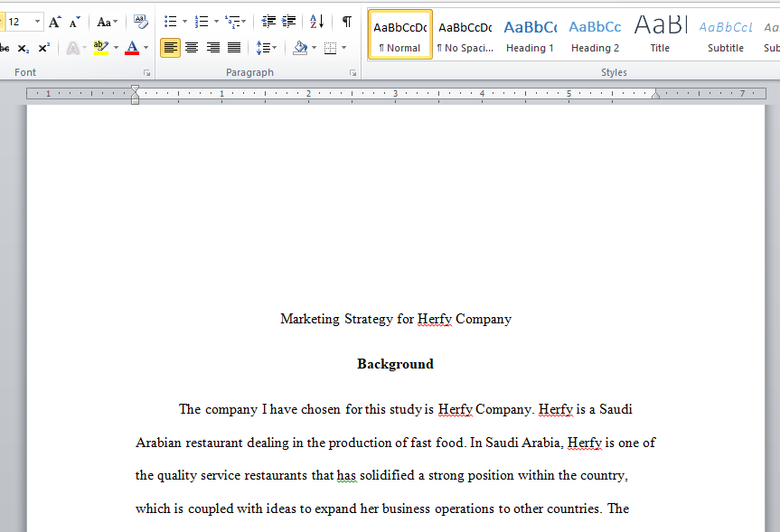The height and width of the screenshot is (532, 780).
Task: Open the Bullets library dropdown arrow
Action: pyautogui.click(x=184, y=22)
